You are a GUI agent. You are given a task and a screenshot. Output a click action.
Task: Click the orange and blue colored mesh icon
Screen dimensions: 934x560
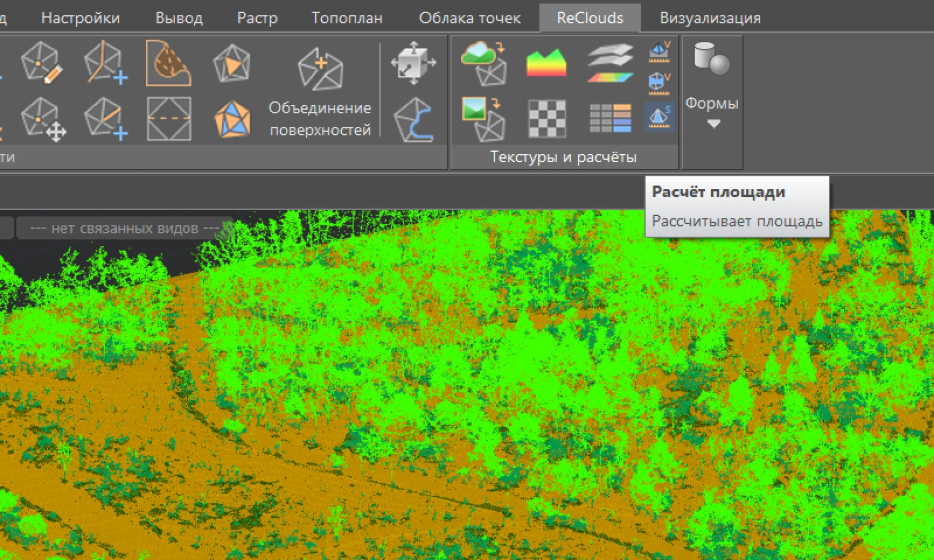pos(232,119)
